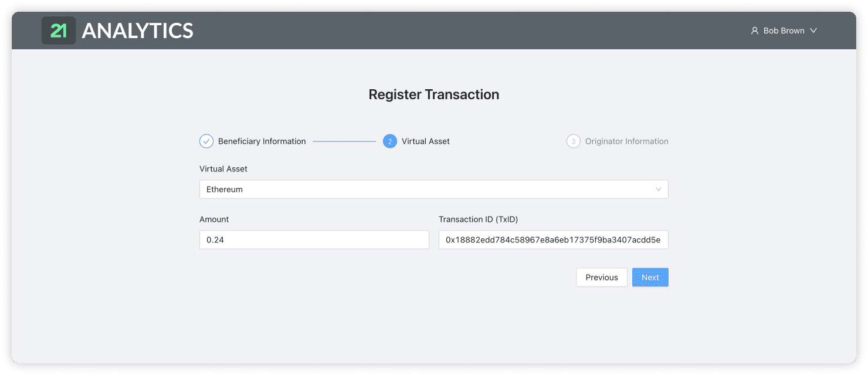
Task: Open the Bob Brown account menu
Action: pyautogui.click(x=784, y=31)
